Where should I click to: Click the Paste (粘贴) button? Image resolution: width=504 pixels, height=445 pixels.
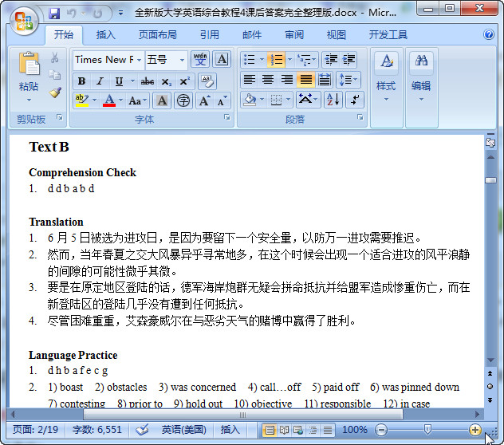tap(29, 72)
